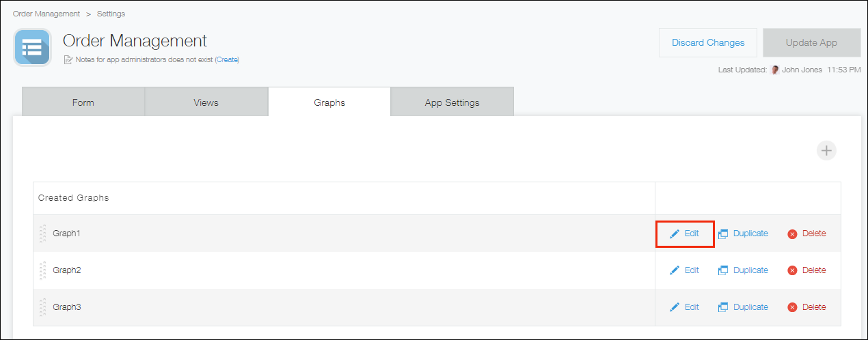This screenshot has height=340, width=868.
Task: Click the drag handle beside Graph1
Action: [43, 233]
